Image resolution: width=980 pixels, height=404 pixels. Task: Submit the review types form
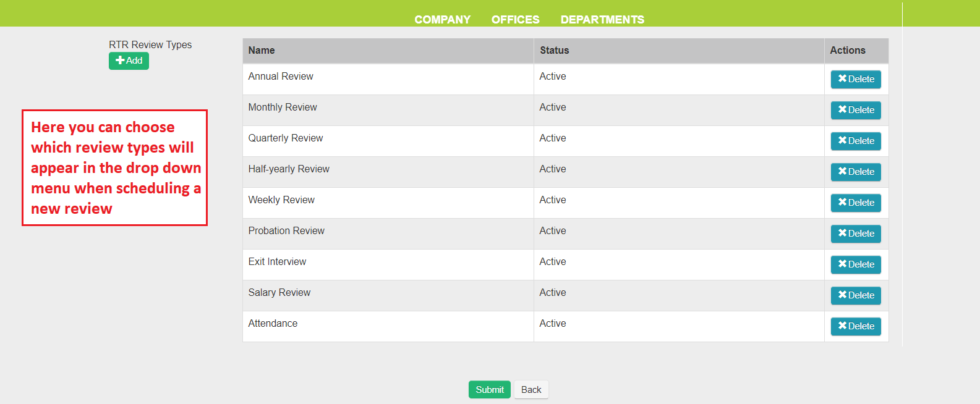coord(489,390)
